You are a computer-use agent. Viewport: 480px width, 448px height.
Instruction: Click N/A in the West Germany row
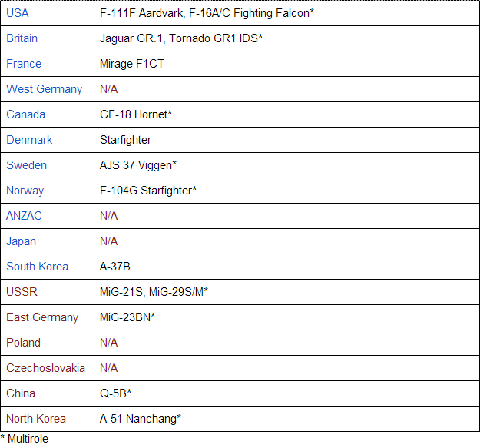[109, 89]
